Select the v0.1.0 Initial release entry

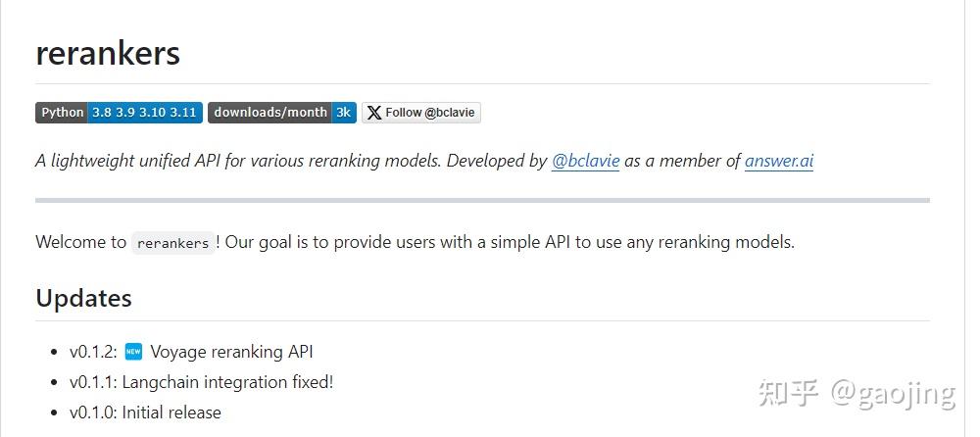(145, 413)
